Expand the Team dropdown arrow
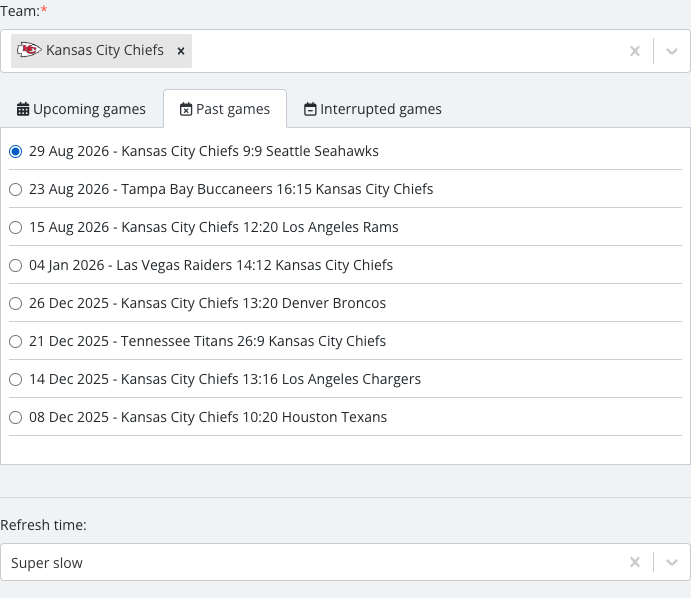This screenshot has height=598, width=691. coord(671,51)
